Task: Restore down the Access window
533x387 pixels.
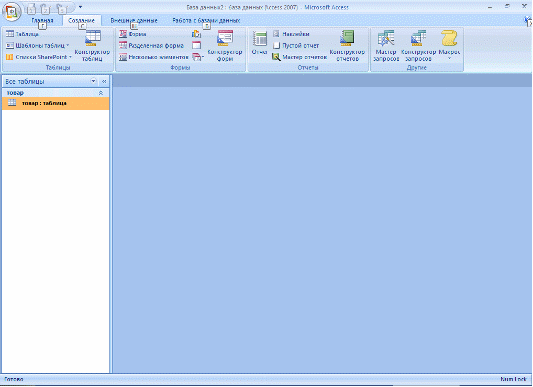Action: [x=507, y=6]
